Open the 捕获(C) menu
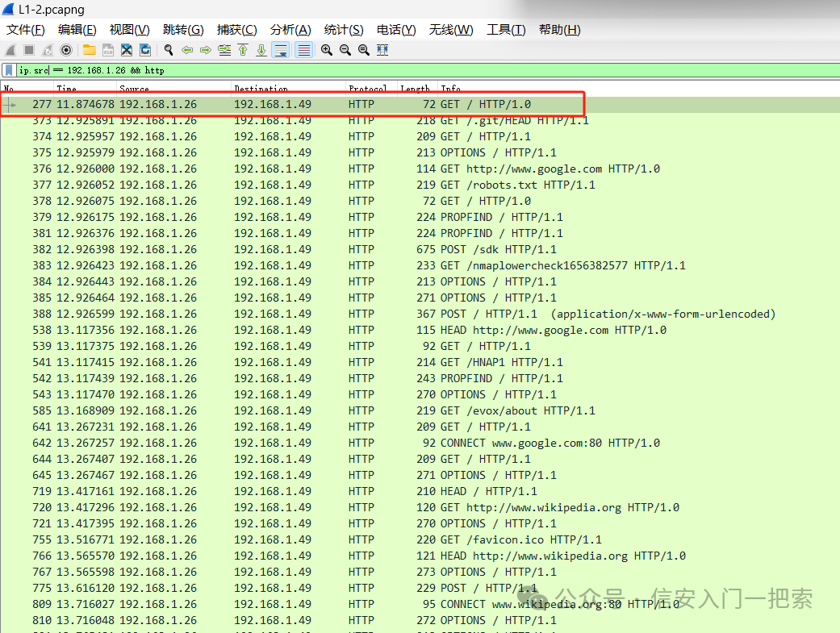This screenshot has width=840, height=633. [236, 30]
